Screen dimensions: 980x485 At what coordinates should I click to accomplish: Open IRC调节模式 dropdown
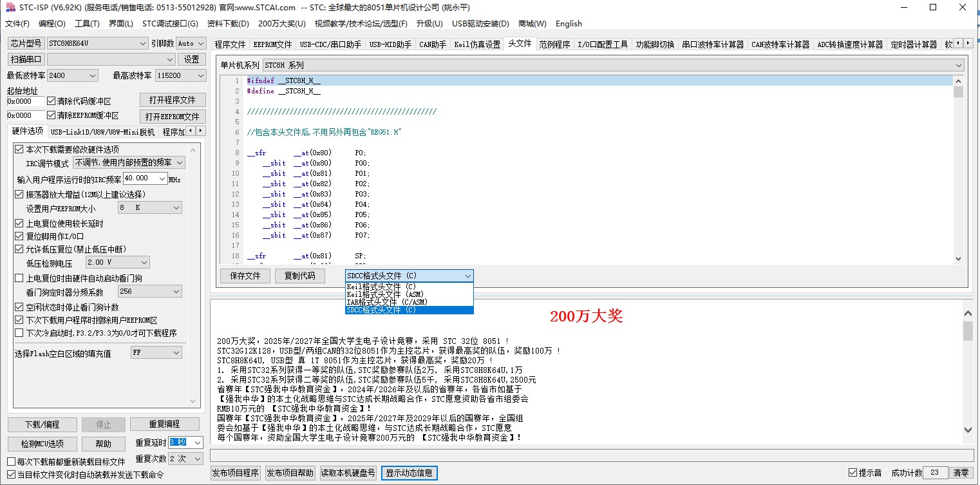point(129,163)
